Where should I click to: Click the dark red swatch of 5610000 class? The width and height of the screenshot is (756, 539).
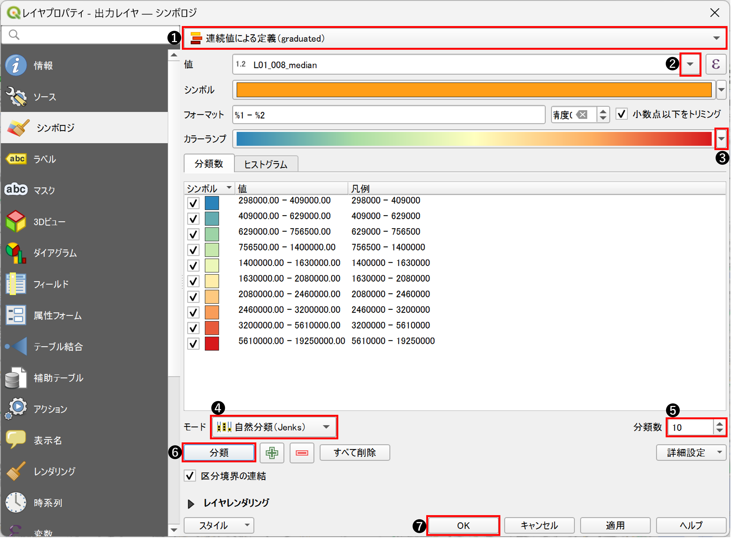pos(212,343)
